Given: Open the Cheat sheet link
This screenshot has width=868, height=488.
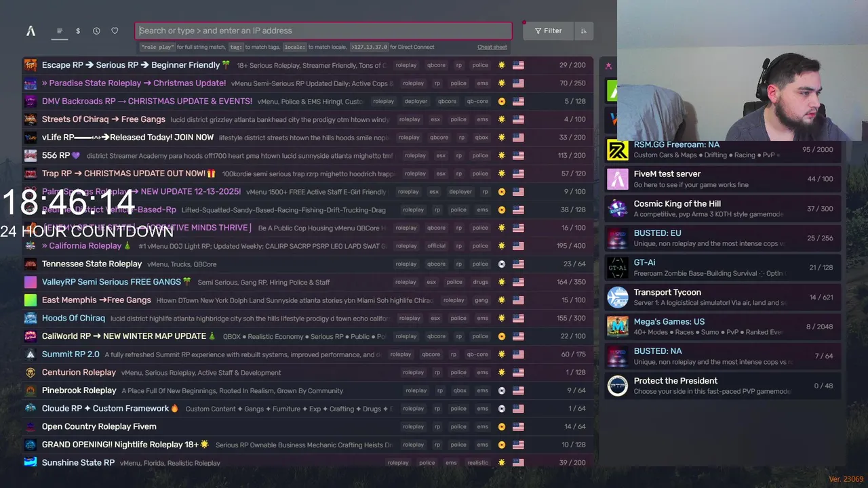Looking at the screenshot, I should (x=492, y=47).
